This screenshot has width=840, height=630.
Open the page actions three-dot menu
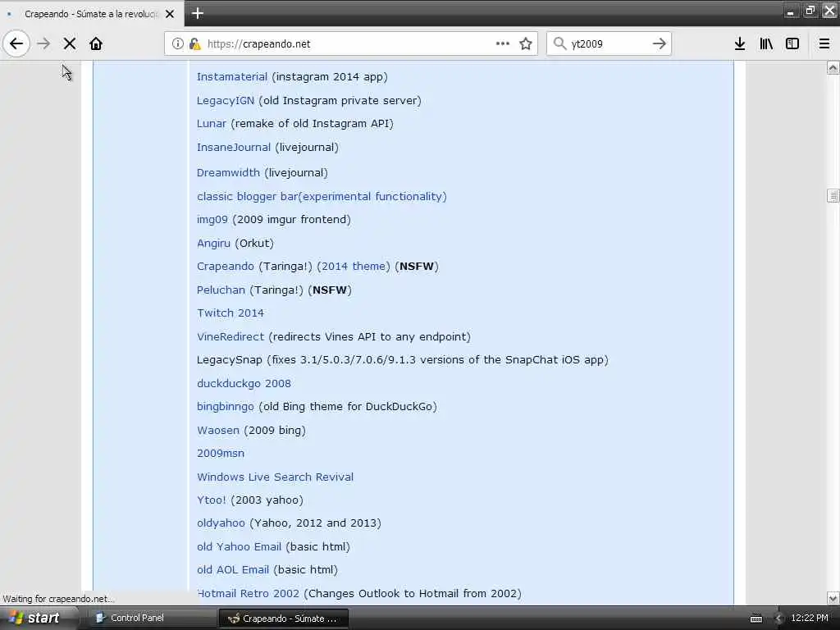tap(503, 43)
